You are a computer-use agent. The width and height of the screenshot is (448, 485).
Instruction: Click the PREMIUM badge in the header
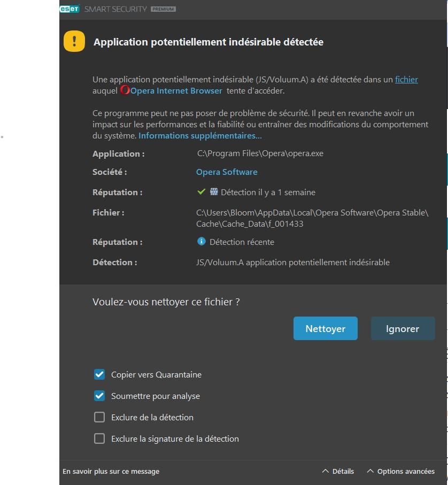point(163,9)
